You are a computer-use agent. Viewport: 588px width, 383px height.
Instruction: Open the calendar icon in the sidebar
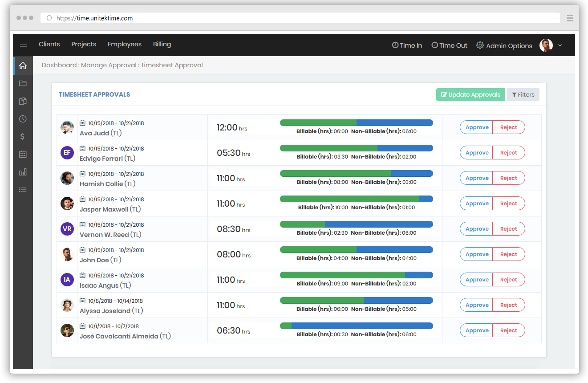(x=23, y=154)
